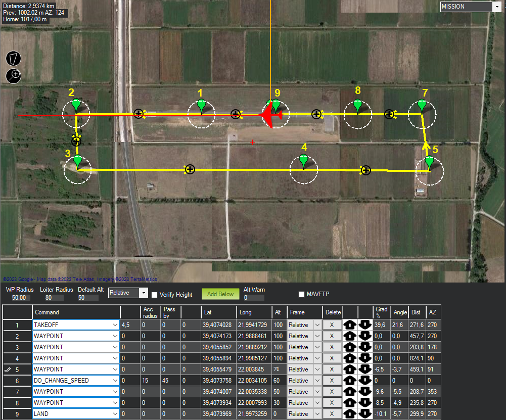The image size is (506, 420).
Task: Move the DO_CHANGE_SPEED row up with its arrow
Action: pyautogui.click(x=350, y=380)
